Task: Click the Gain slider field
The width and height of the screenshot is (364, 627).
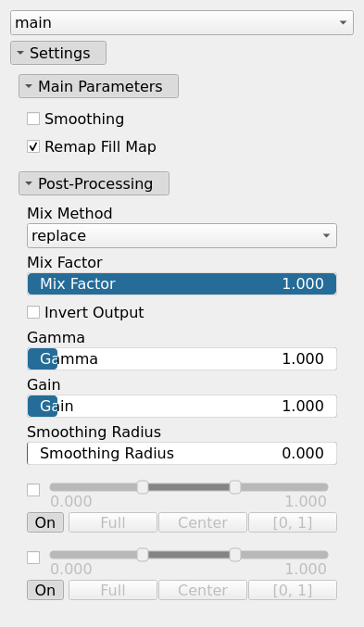Action: click(182, 407)
